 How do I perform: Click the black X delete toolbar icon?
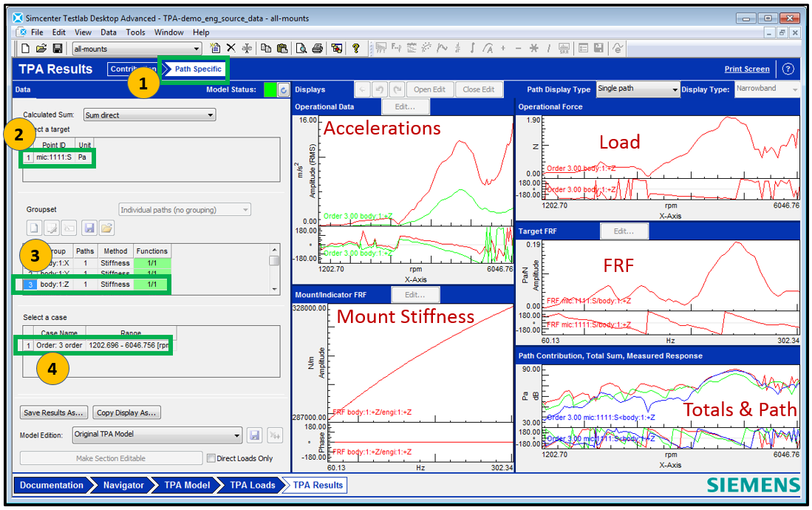(231, 48)
